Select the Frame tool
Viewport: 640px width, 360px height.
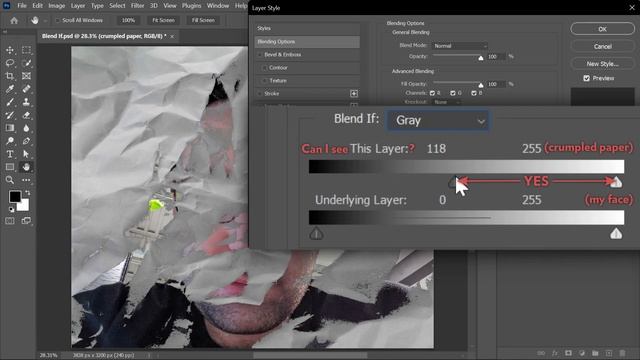(x=26, y=76)
